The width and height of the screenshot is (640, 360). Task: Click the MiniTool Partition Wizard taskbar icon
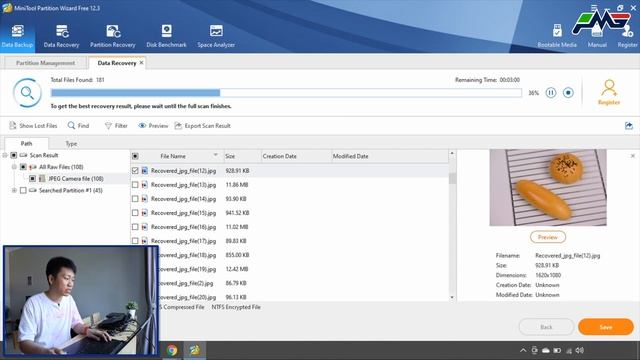click(x=195, y=350)
